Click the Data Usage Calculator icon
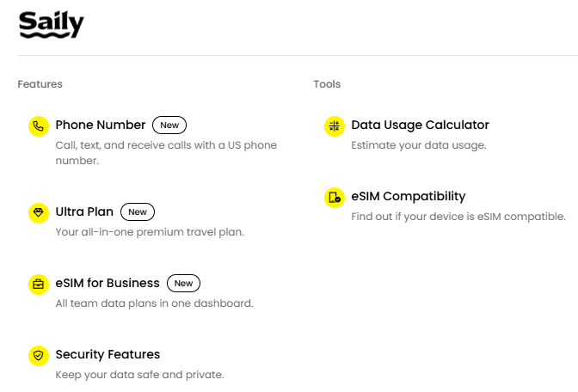 click(335, 126)
